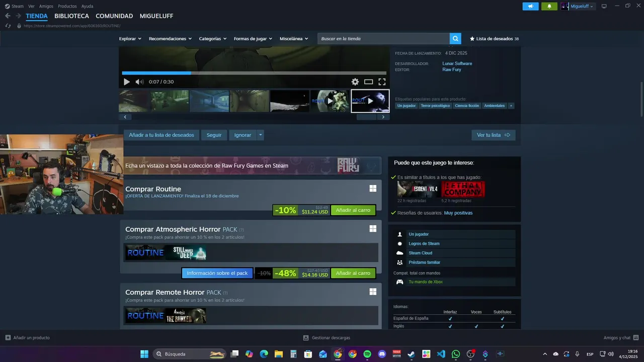Image resolution: width=644 pixels, height=362 pixels.
Task: Expand the Formas de jugar dropdown
Action: 253,39
